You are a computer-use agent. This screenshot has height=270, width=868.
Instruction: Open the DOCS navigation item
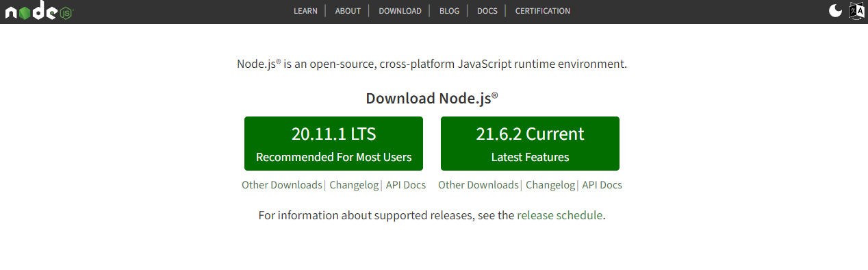coord(487,11)
